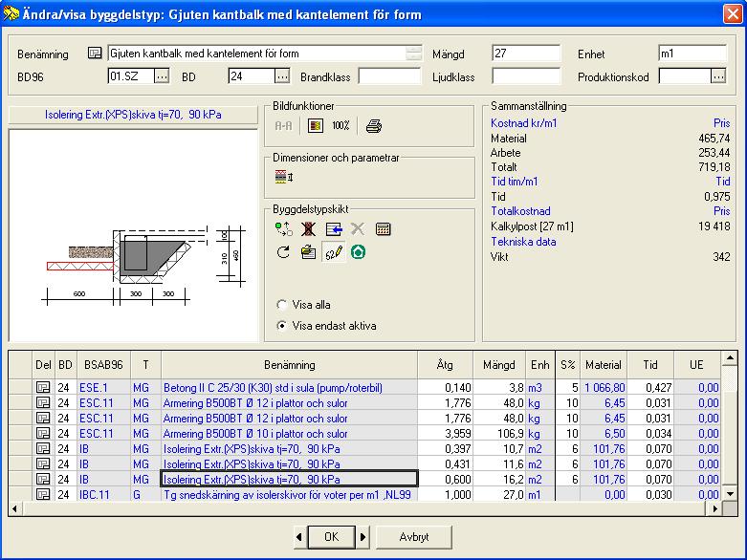Screen dimensions: 747x560
Task: Click the cross-section drawing preview
Action: point(133,235)
